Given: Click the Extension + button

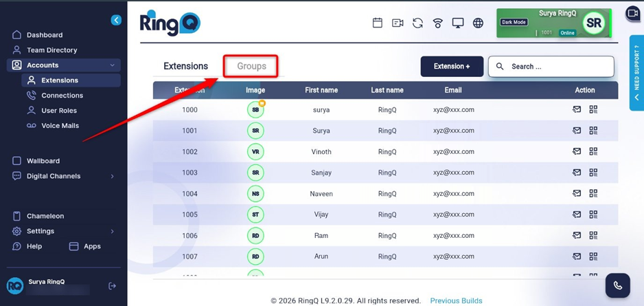Looking at the screenshot, I should coord(452,66).
